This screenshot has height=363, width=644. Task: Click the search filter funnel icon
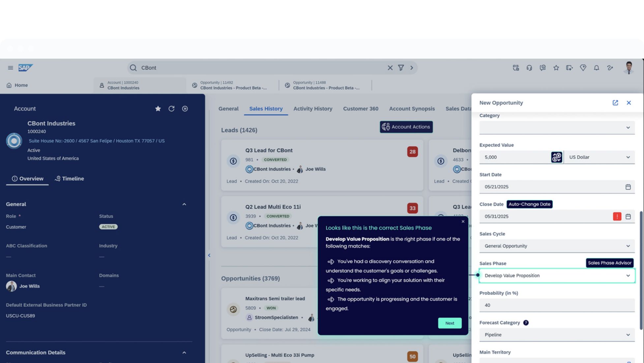click(x=401, y=68)
